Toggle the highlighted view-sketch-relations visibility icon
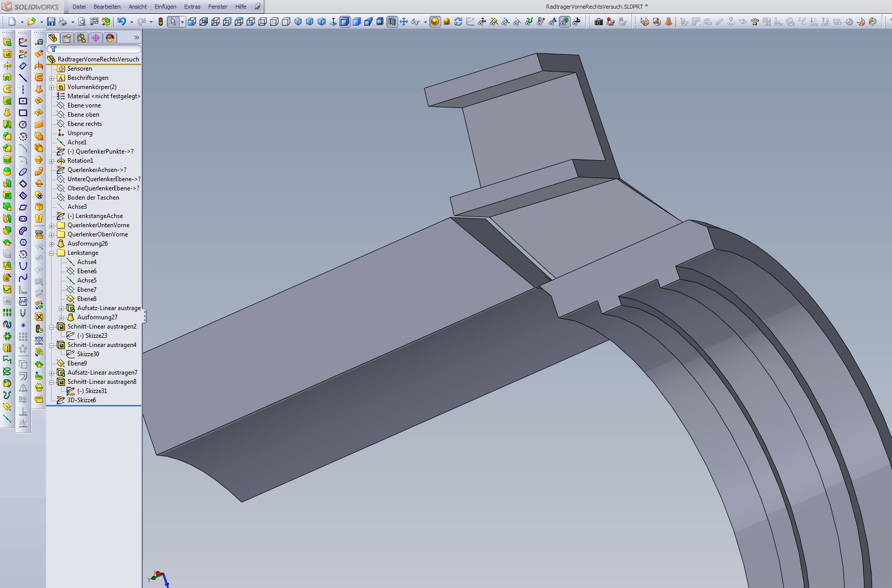892x588 pixels. pyautogui.click(x=564, y=21)
